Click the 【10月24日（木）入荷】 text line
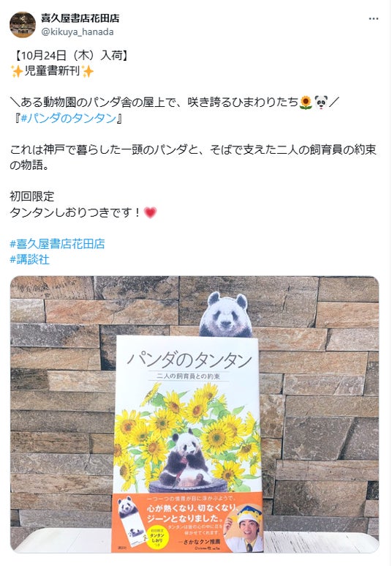Image resolution: width=392 pixels, height=566 pixels. [71, 55]
